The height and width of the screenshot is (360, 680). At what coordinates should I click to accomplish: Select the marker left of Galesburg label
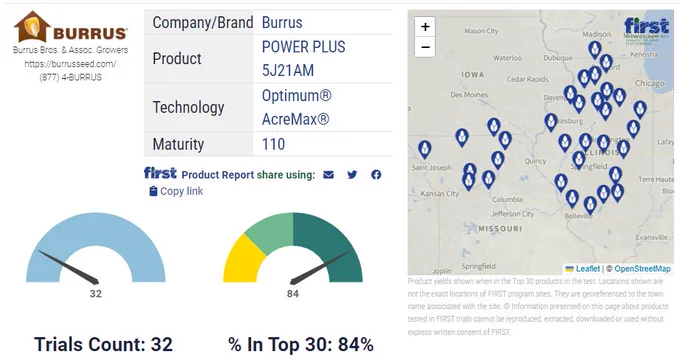pyautogui.click(x=551, y=123)
